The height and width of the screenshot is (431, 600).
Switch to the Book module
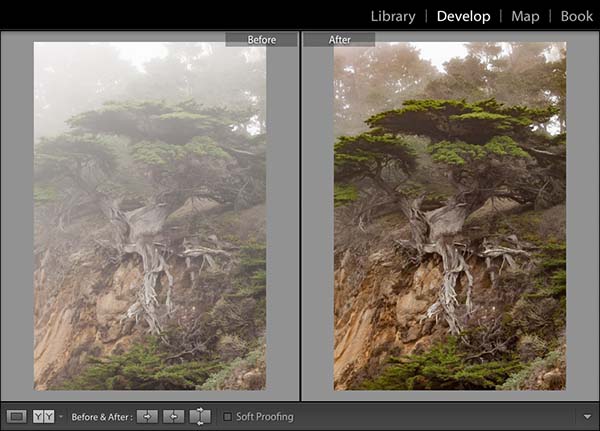click(x=576, y=16)
